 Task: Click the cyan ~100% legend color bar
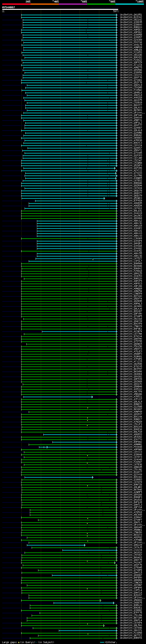point(130,4)
